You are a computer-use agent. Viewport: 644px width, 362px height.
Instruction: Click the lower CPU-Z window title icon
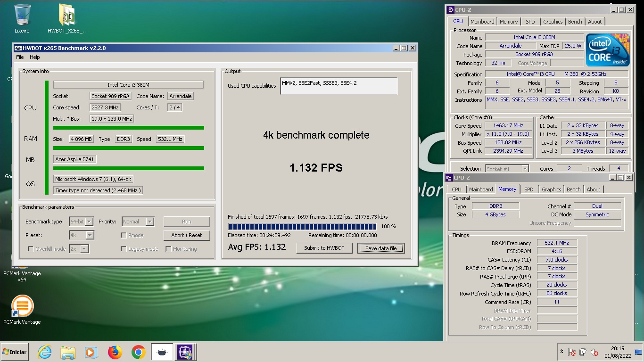tap(449, 178)
